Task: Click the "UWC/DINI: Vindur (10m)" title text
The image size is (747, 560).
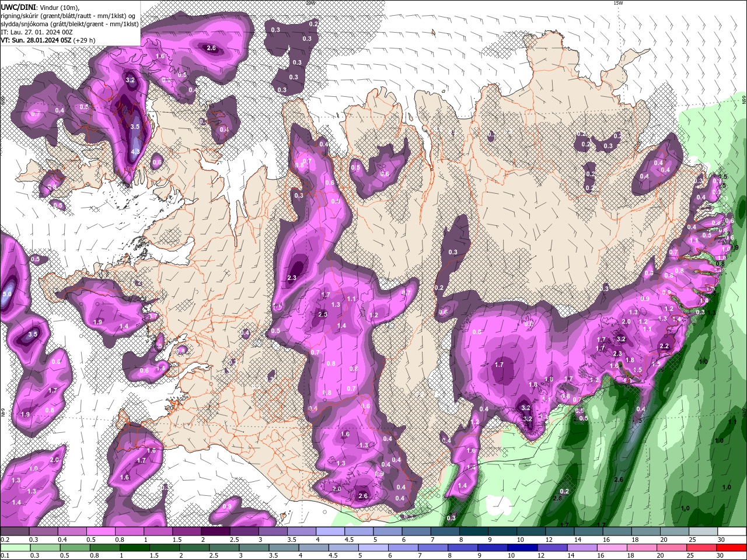Action: (39, 7)
